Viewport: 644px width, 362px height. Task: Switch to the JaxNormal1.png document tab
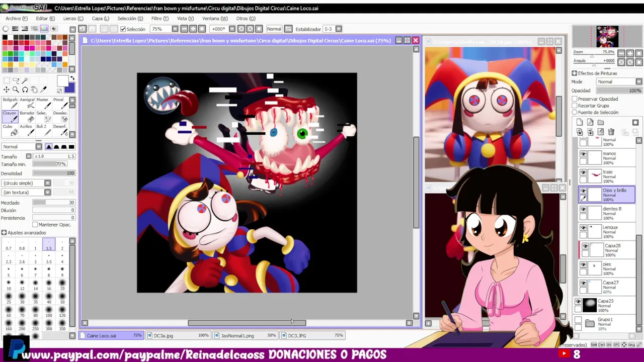(246, 335)
